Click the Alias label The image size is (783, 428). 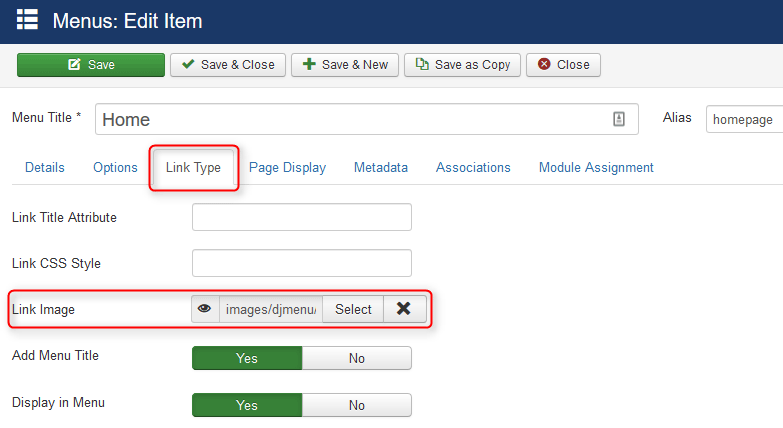(677, 117)
